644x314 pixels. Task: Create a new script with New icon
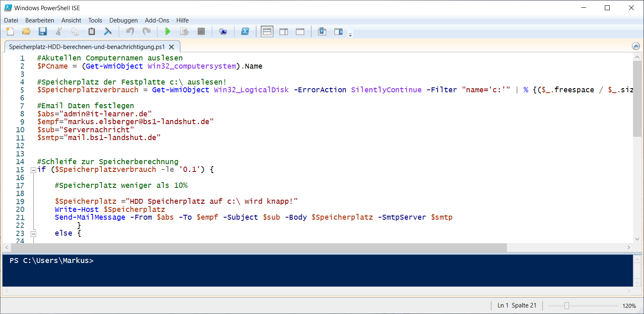pyautogui.click(x=10, y=31)
